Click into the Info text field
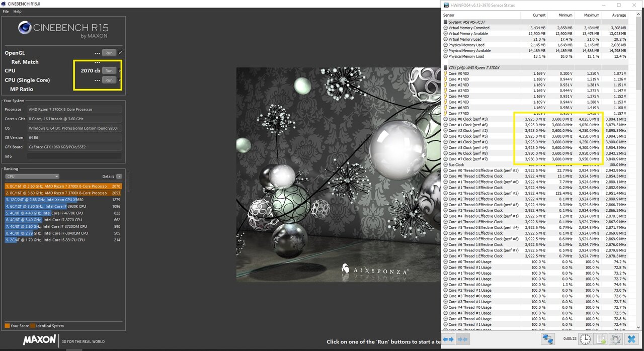 click(74, 156)
